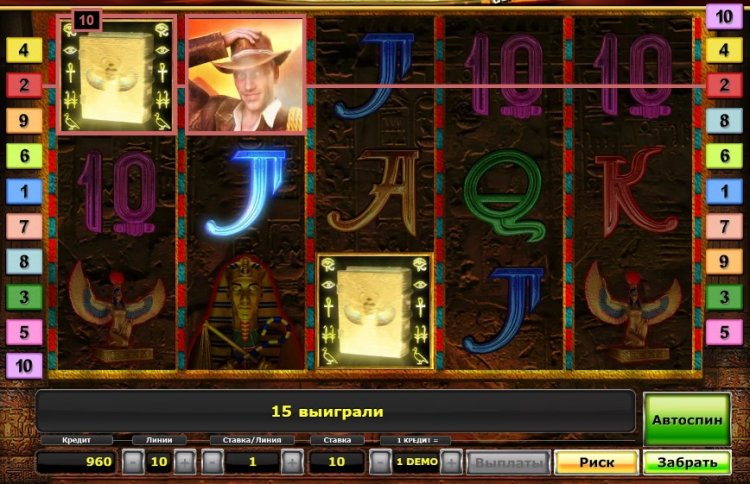Open the Выплаты paytable button
The width and height of the screenshot is (750, 484).
pos(509,462)
